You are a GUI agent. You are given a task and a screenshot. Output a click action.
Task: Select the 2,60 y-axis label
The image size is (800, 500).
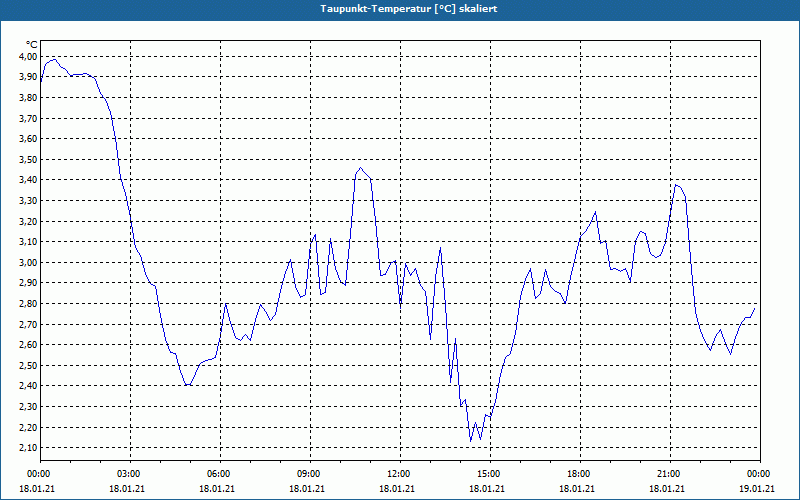(29, 344)
